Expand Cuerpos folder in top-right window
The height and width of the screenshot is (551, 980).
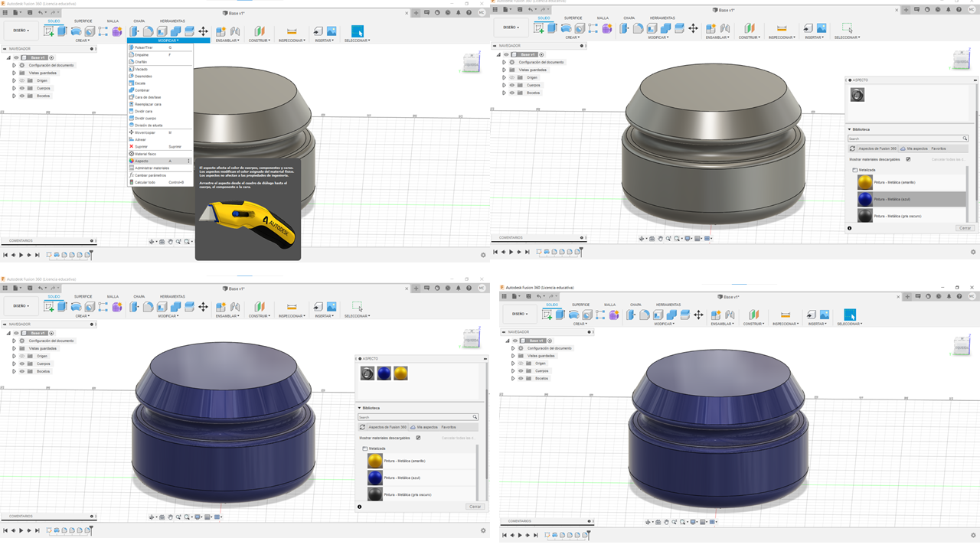504,85
